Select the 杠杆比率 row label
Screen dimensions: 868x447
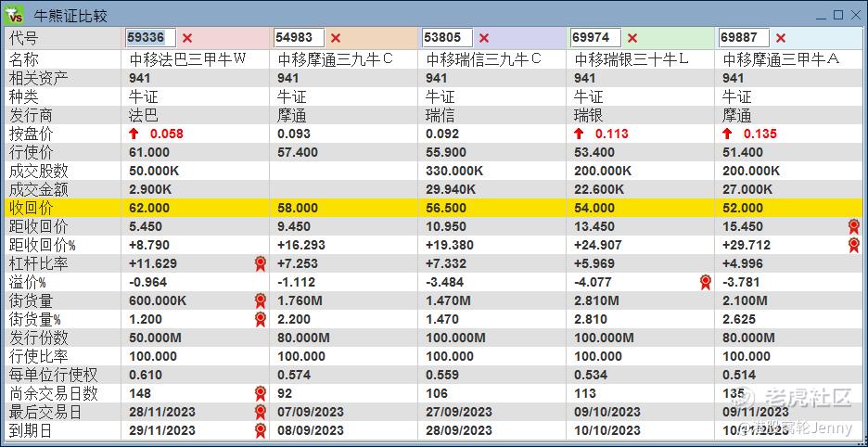click(39, 263)
